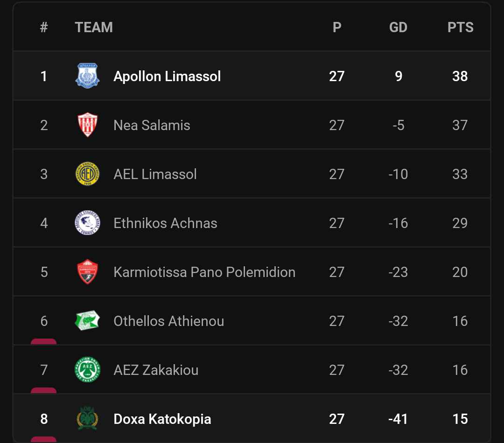Click the AEZ Zakakiou green circular badge
The image size is (504, 443).
[87, 369]
